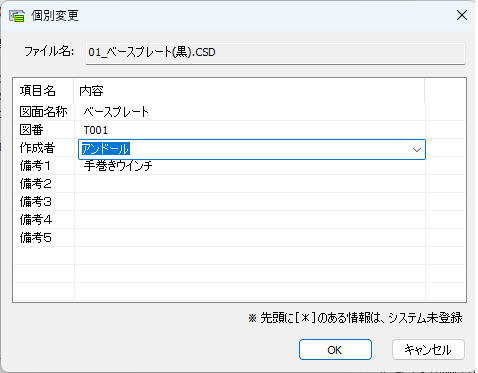Screen dimensions: 478x373
Task: Confirm changes with the OK button
Action: (335, 350)
